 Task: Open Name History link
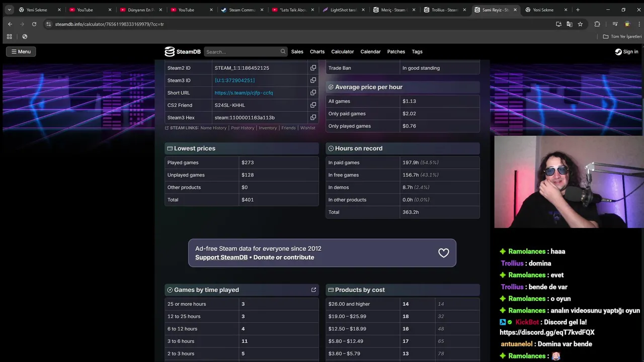213,128
